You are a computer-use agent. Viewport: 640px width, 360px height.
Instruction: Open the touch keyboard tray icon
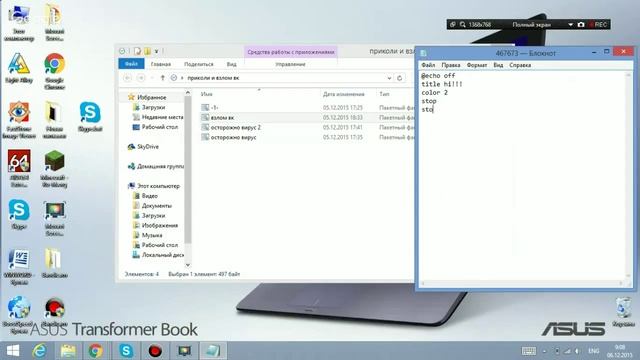pos(529,351)
